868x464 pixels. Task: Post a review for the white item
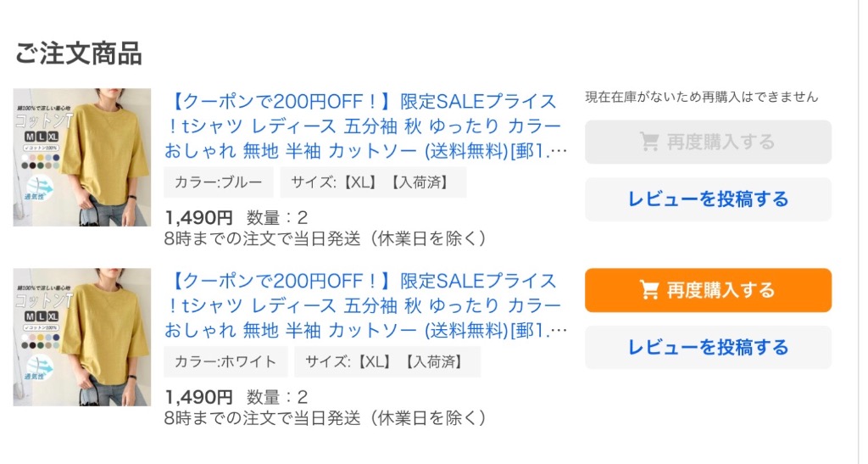click(708, 347)
